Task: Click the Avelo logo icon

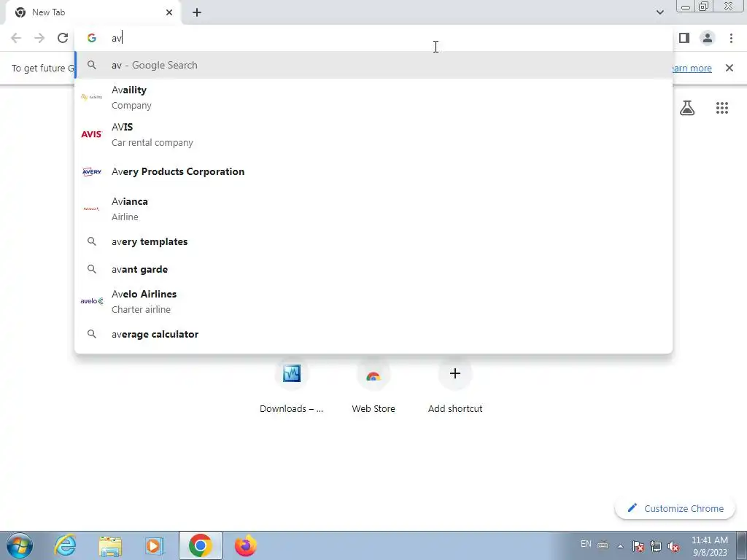Action: tap(91, 301)
